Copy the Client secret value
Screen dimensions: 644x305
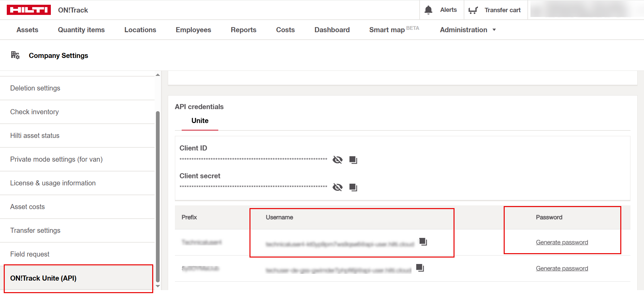coord(353,187)
